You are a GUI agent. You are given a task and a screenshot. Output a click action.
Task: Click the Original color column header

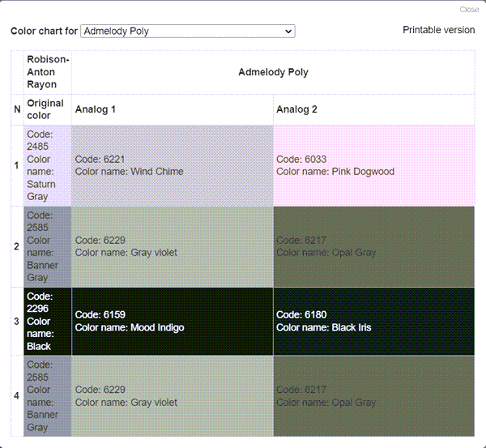point(48,109)
